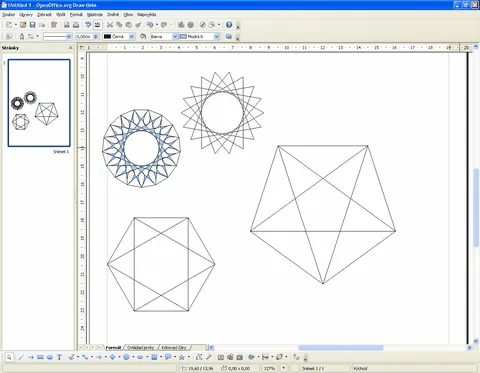Toggle the shadow icon in line toolbar

click(229, 36)
